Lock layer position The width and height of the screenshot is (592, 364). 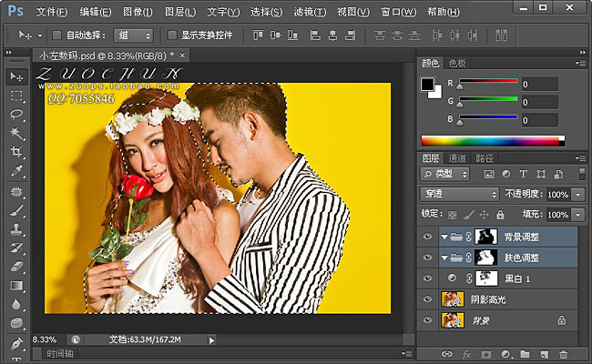484,215
